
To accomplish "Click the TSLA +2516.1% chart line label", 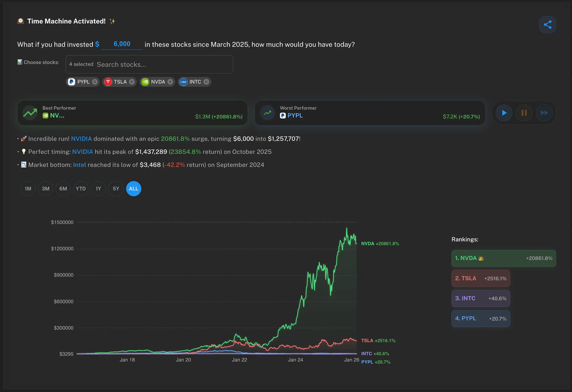I will coord(378,341).
